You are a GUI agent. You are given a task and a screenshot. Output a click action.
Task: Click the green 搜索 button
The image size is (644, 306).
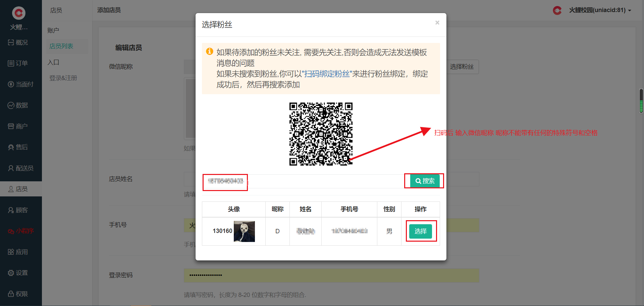click(x=425, y=181)
